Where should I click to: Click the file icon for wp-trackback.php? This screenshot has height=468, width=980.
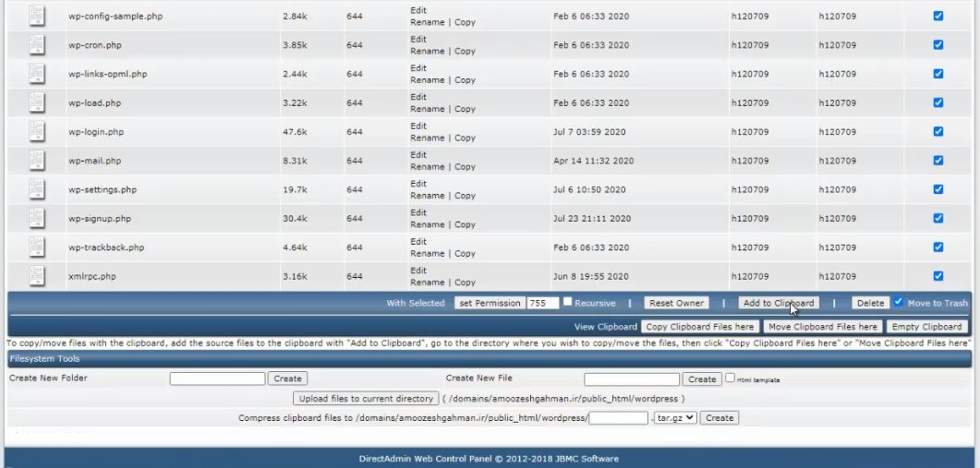pyautogui.click(x=37, y=247)
